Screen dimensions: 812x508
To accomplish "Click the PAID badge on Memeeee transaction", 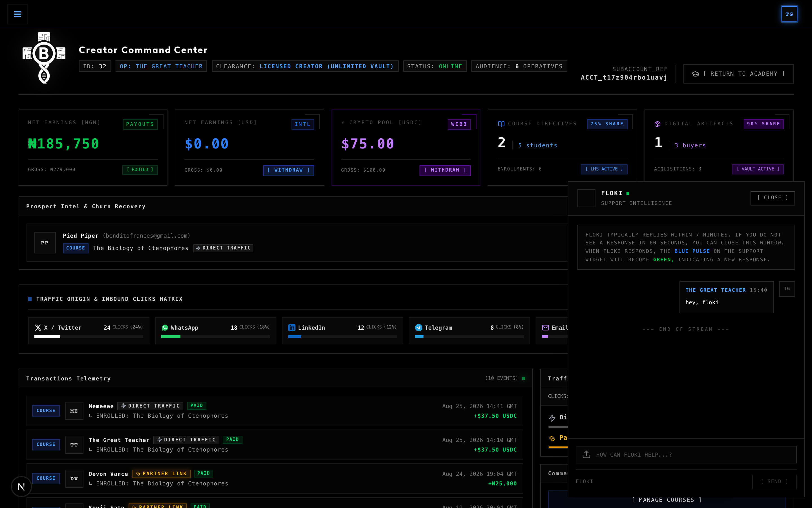I will coord(197,406).
